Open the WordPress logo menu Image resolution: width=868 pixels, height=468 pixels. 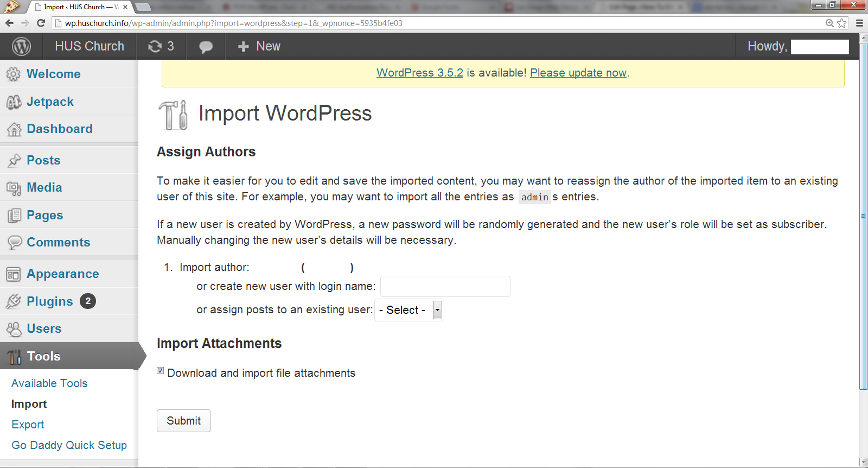pos(21,46)
